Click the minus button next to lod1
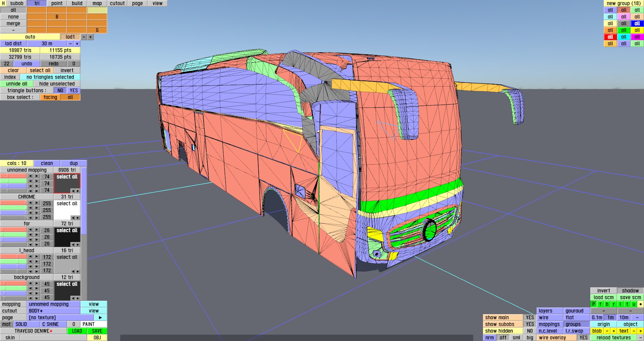This screenshot has height=341, width=644. click(84, 37)
